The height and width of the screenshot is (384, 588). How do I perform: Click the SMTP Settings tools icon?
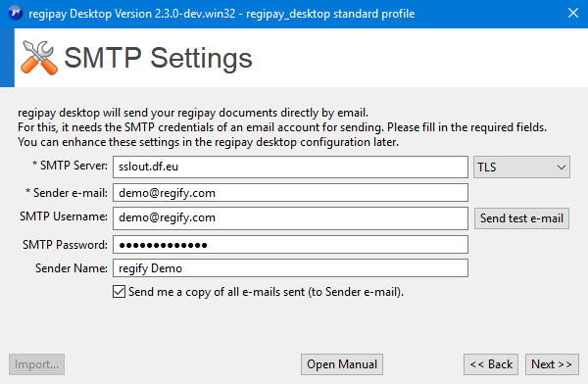click(39, 58)
